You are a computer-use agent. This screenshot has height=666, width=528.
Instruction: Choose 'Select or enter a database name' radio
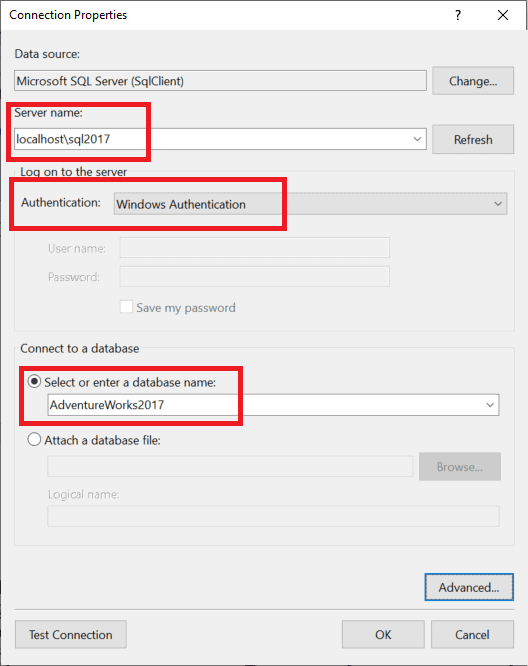click(x=34, y=381)
